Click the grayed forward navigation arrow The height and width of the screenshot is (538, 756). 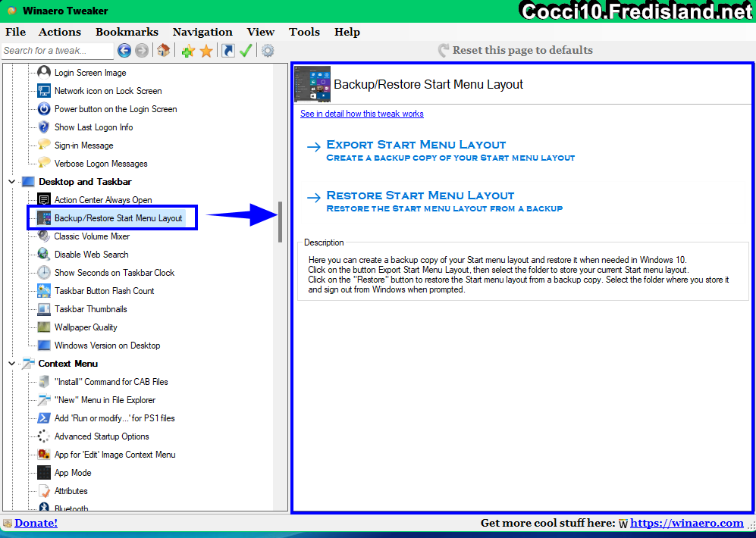pos(141,50)
